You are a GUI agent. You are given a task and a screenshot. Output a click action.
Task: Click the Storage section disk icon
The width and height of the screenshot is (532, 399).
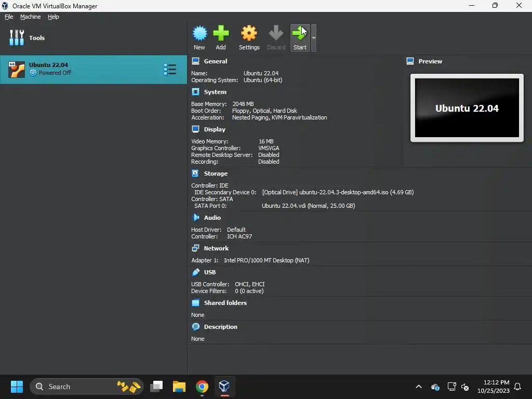pyautogui.click(x=195, y=174)
